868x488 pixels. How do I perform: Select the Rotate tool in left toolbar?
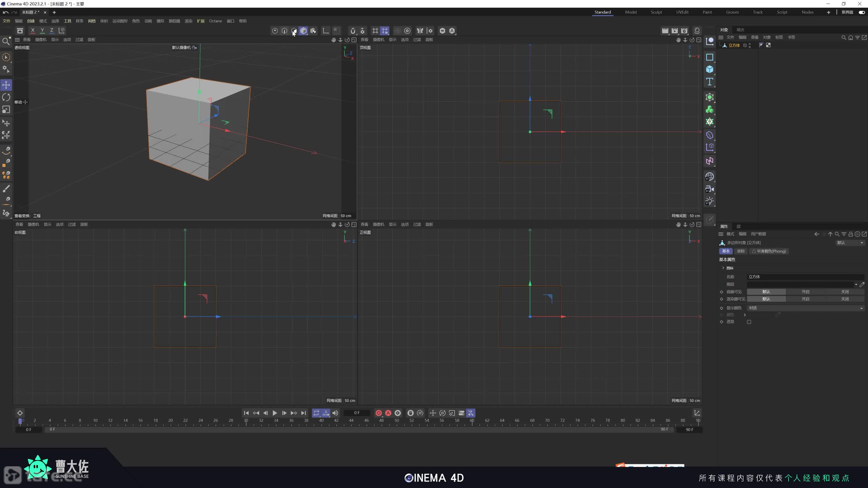6,97
